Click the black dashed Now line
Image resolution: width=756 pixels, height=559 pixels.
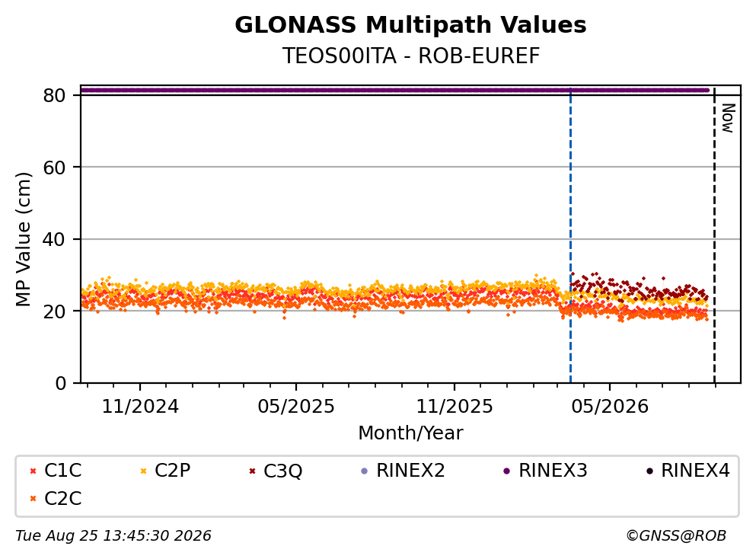[714, 236]
